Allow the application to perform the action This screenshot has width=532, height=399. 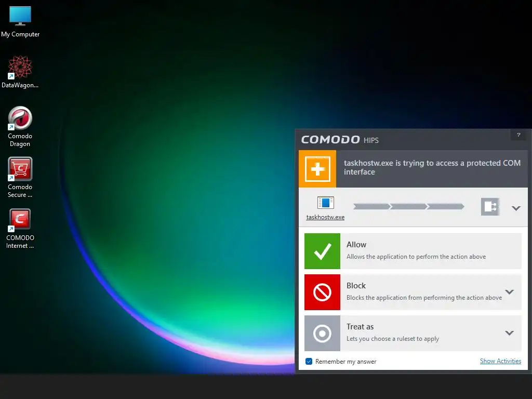[413, 251]
